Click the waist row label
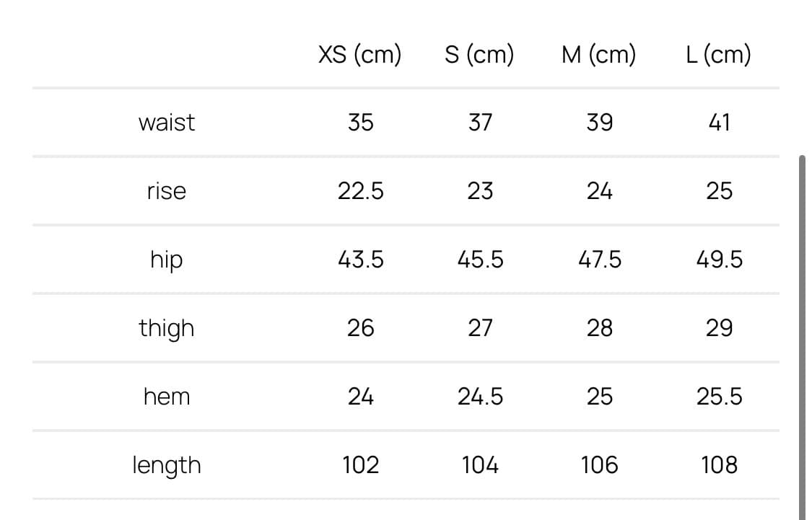This screenshot has height=520, width=812. click(x=167, y=123)
